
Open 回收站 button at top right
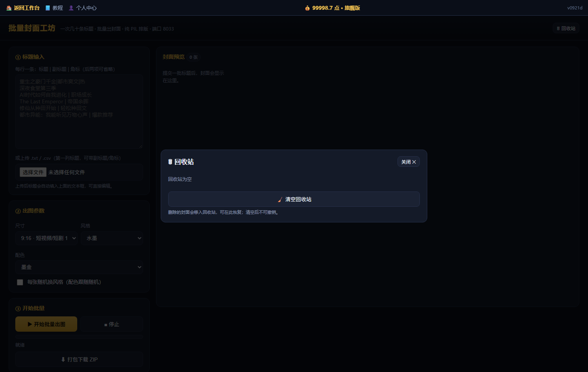tap(566, 28)
